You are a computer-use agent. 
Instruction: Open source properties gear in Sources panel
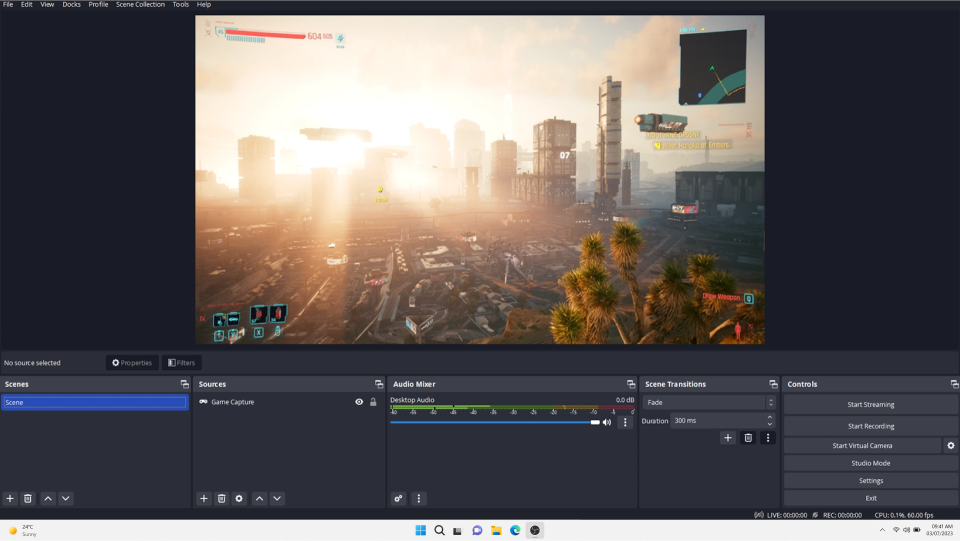(239, 498)
